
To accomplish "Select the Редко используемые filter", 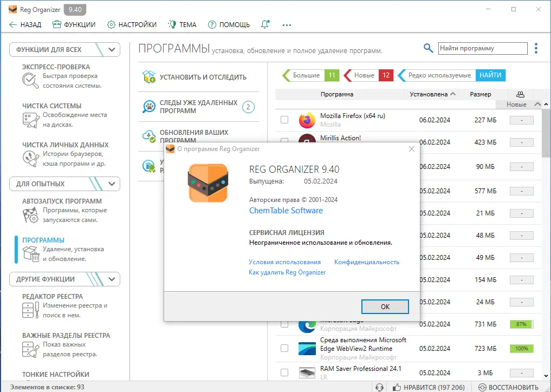I will coord(439,75).
